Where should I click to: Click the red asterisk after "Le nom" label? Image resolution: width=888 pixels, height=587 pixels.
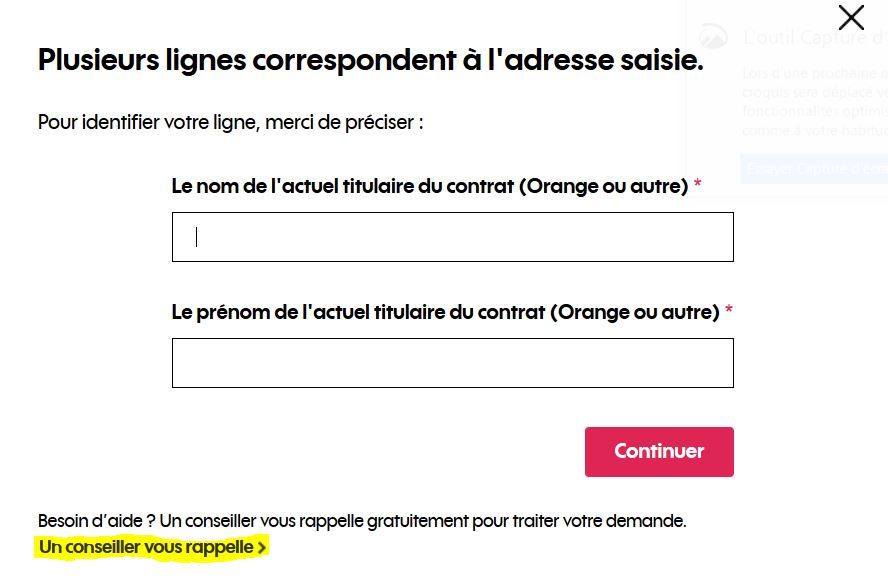click(697, 184)
